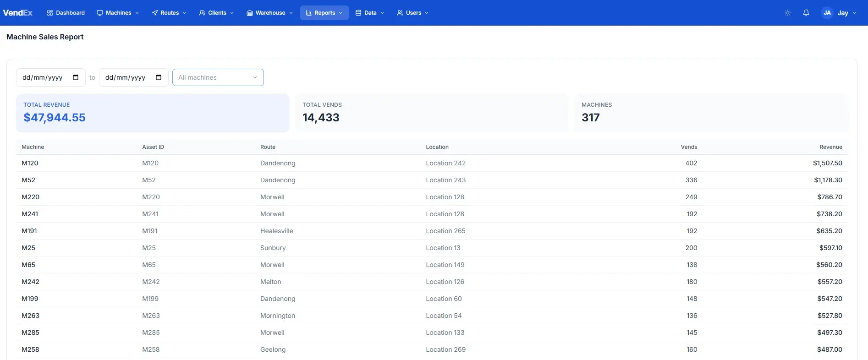The image size is (868, 360).
Task: Open the Users menu label
Action: (413, 13)
